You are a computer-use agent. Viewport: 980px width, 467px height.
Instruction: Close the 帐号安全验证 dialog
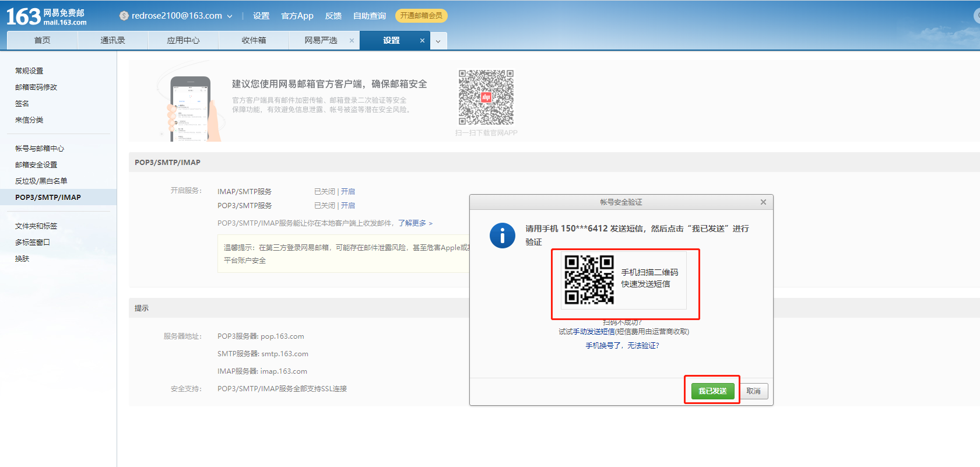(x=763, y=202)
